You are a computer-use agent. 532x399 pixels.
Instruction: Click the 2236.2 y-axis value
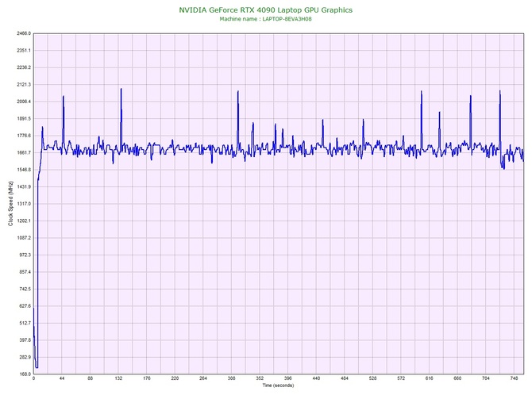23,67
